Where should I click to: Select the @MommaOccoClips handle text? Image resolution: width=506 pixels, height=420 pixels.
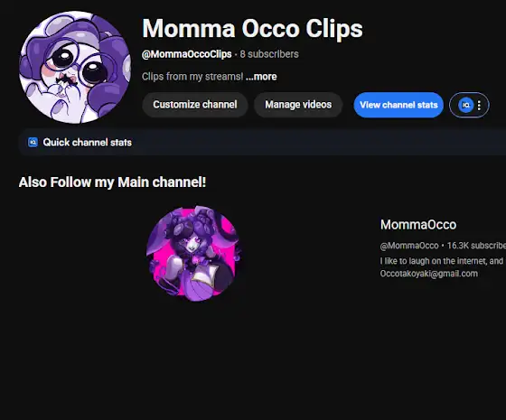point(187,54)
